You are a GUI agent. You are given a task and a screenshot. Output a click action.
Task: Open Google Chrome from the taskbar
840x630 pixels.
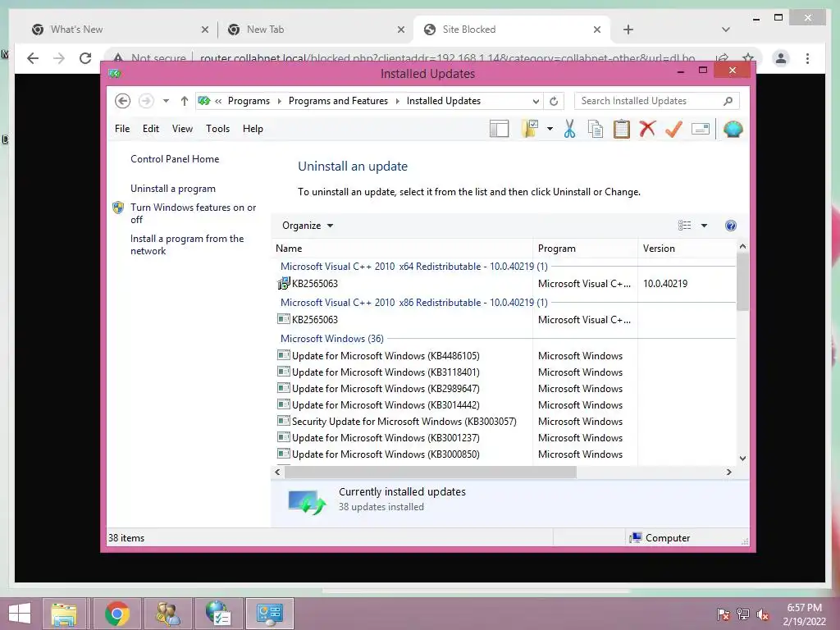tap(117, 614)
